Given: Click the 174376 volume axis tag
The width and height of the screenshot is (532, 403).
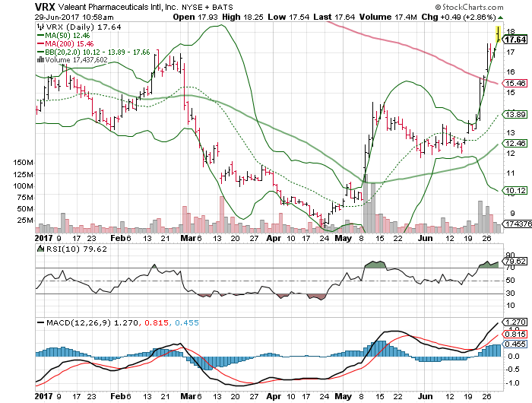Looking at the screenshot, I should click(x=517, y=224).
